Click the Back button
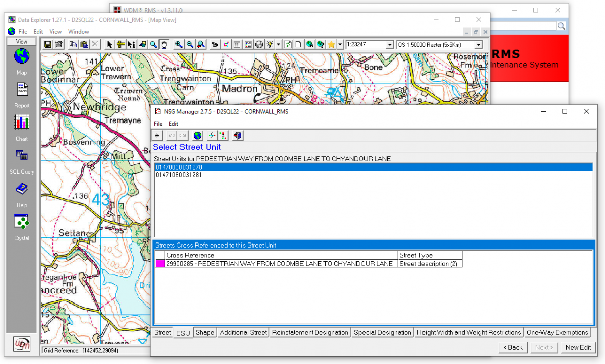The width and height of the screenshot is (605, 364). pyautogui.click(x=513, y=347)
